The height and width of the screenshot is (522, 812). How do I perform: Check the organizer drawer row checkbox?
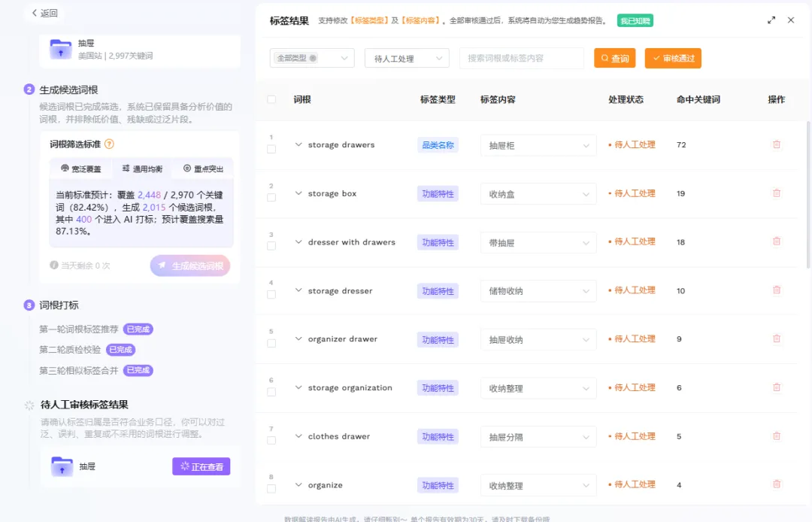pos(271,343)
